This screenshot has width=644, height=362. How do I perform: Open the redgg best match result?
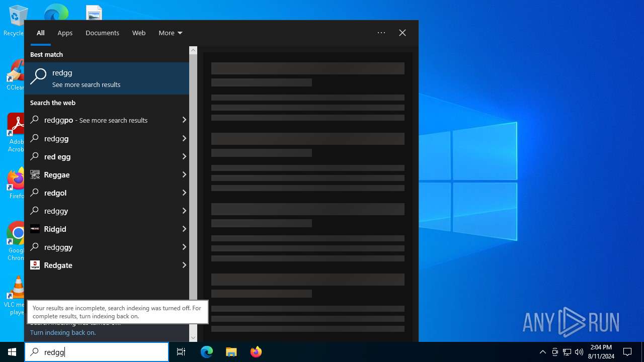point(107,78)
